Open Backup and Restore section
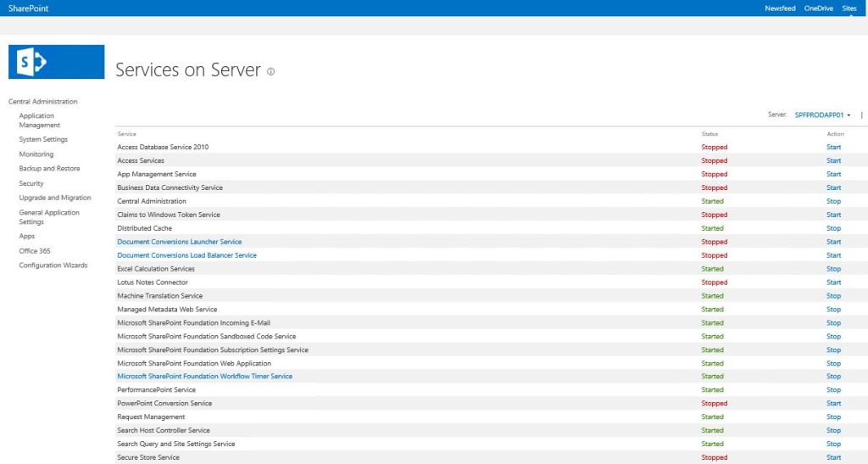868x464 pixels. 49,168
